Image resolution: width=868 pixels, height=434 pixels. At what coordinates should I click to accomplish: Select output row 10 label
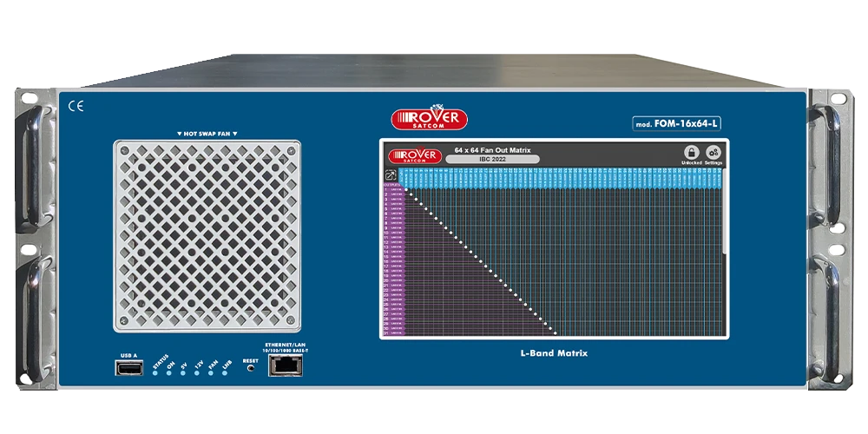coord(394,233)
